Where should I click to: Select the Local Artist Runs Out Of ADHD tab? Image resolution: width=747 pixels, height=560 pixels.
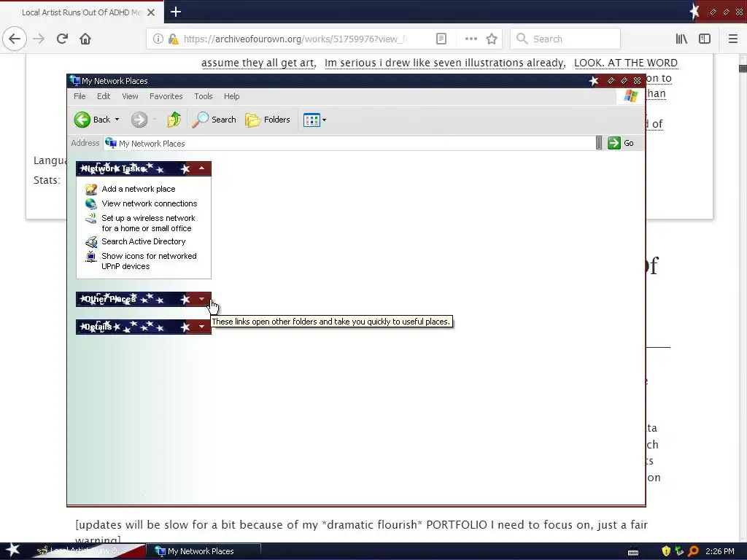(x=82, y=12)
